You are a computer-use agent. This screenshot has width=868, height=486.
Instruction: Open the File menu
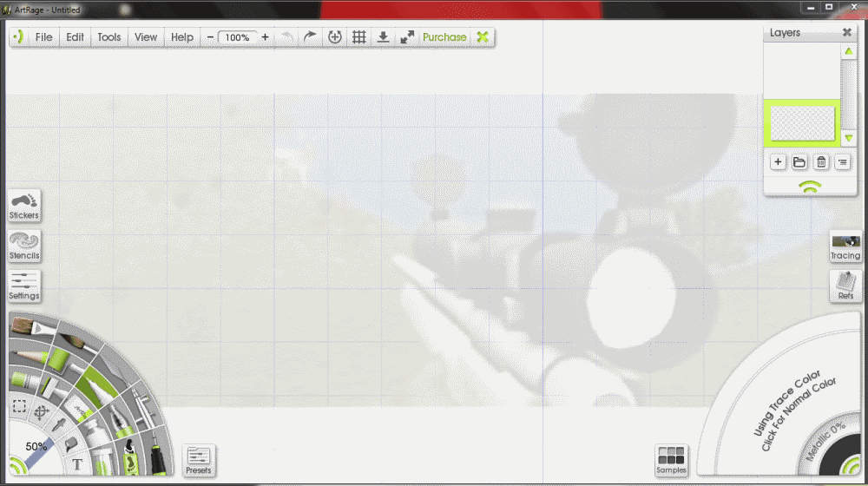43,37
